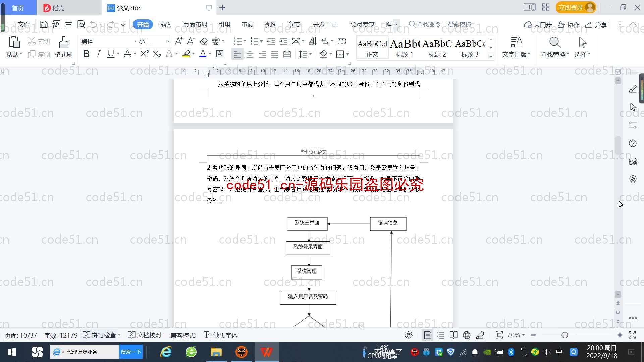644x362 pixels.
Task: Click 缺失字体 in status bar
Action: pyautogui.click(x=221, y=335)
